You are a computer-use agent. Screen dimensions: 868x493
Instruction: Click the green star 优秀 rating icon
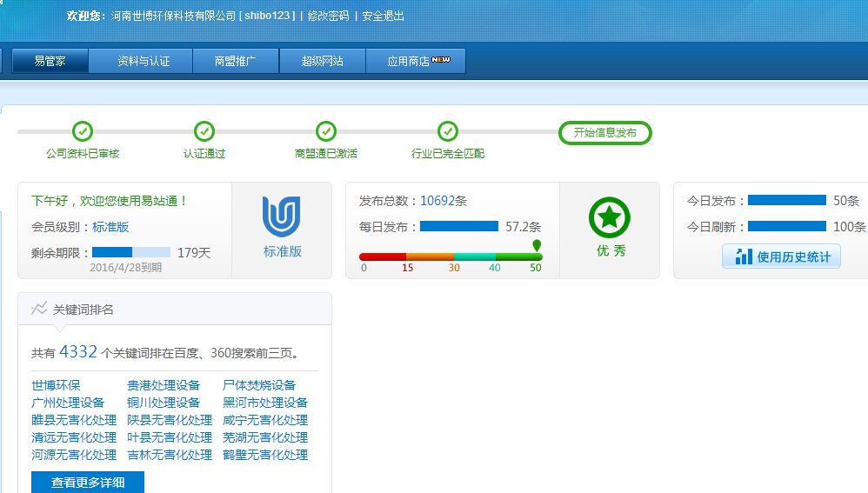click(610, 217)
